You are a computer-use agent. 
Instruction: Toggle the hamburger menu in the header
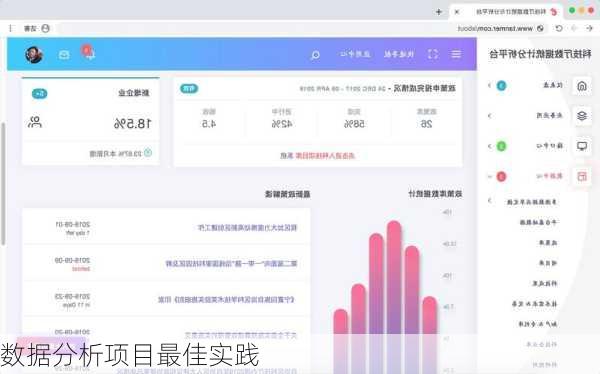point(456,54)
